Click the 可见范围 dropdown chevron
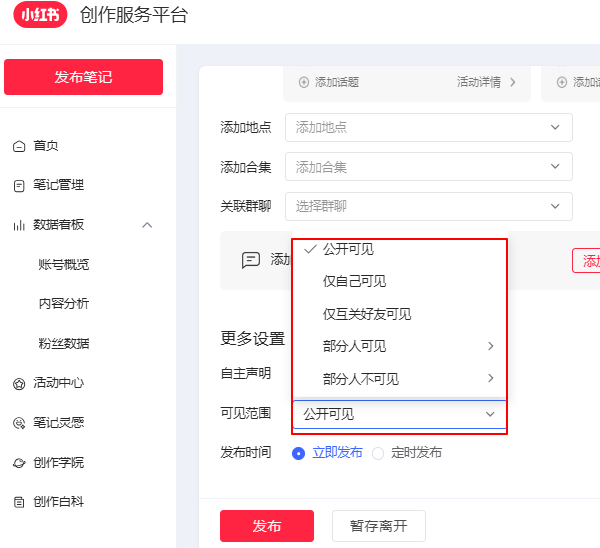The height and width of the screenshot is (548, 600). click(490, 414)
